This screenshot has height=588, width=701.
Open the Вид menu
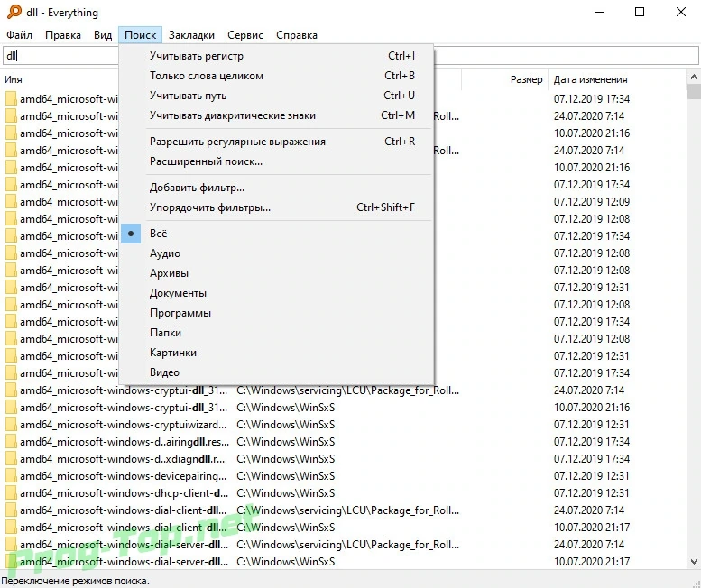(x=103, y=35)
